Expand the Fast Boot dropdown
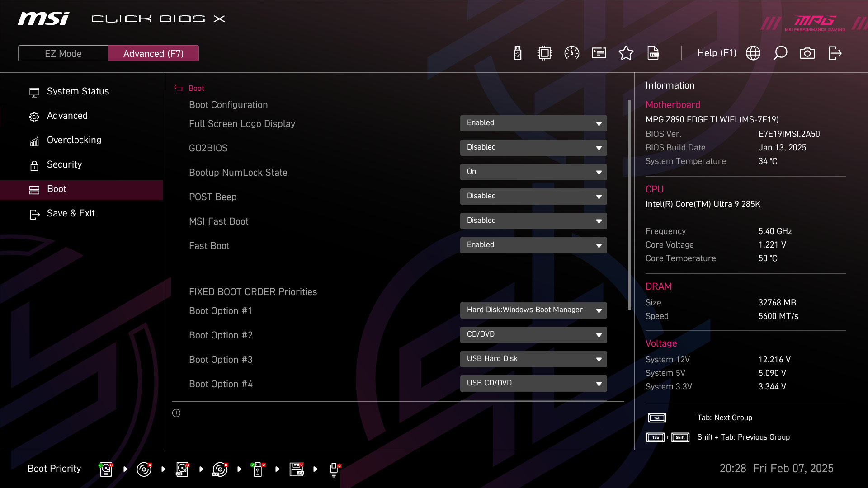 (x=533, y=245)
